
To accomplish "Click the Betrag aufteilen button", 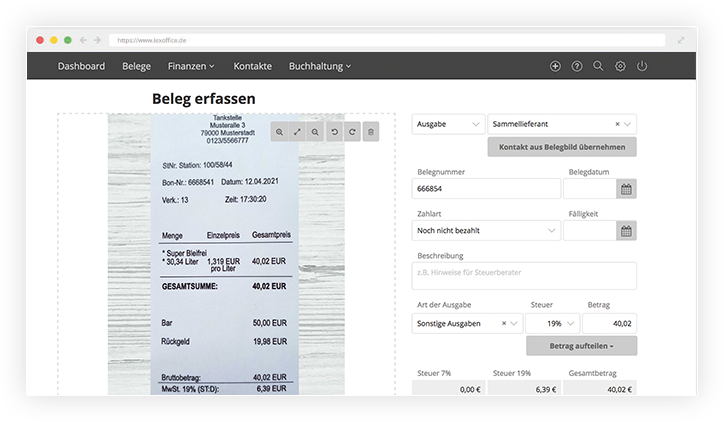I will pyautogui.click(x=581, y=346).
